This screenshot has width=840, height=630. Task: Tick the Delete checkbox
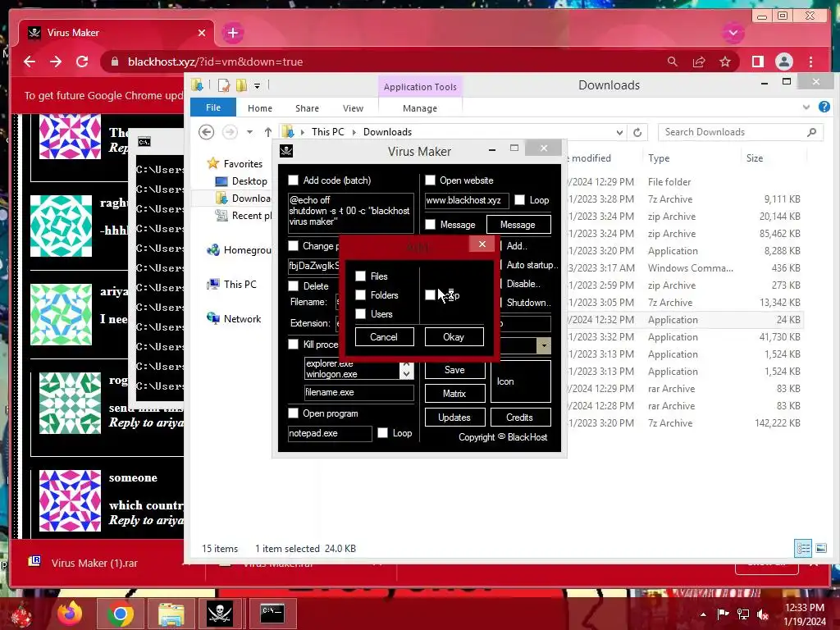(293, 285)
